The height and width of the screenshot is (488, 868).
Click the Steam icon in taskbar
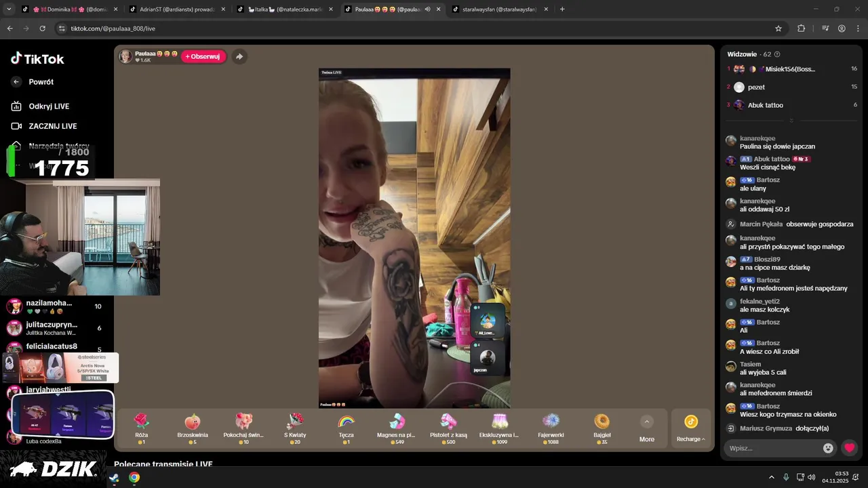pos(114,477)
